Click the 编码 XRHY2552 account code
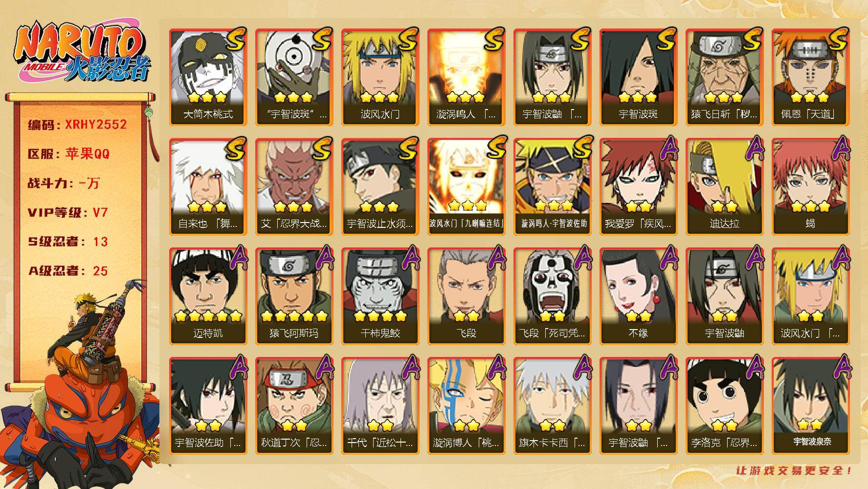This screenshot has height=489, width=868. pyautogui.click(x=77, y=125)
